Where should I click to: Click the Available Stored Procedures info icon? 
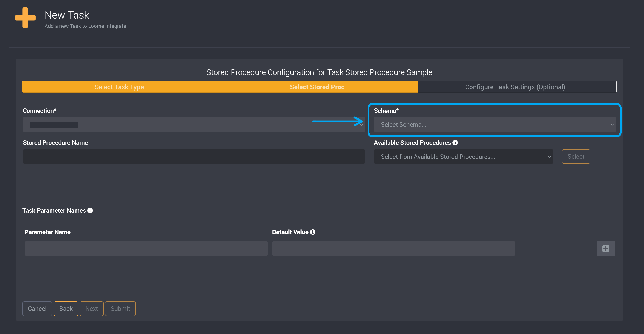455,143
